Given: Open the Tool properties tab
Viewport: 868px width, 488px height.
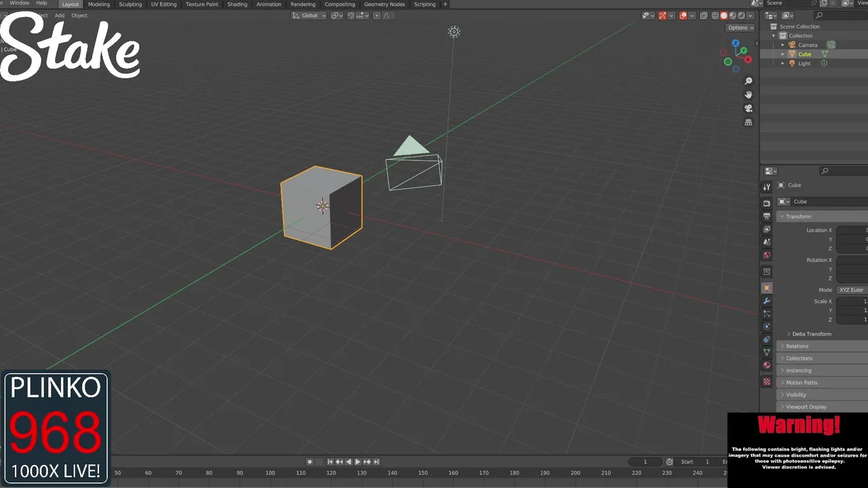Looking at the screenshot, I should [767, 187].
